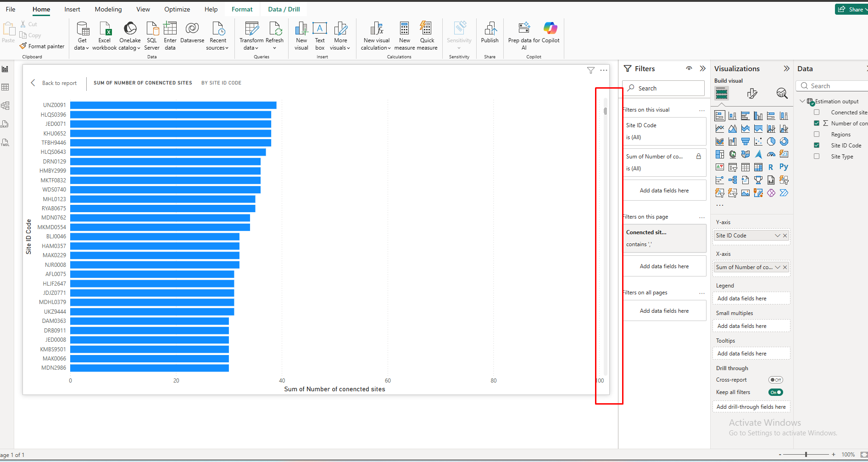Collapse the Estimation output table
The width and height of the screenshot is (868, 462).
click(x=802, y=101)
